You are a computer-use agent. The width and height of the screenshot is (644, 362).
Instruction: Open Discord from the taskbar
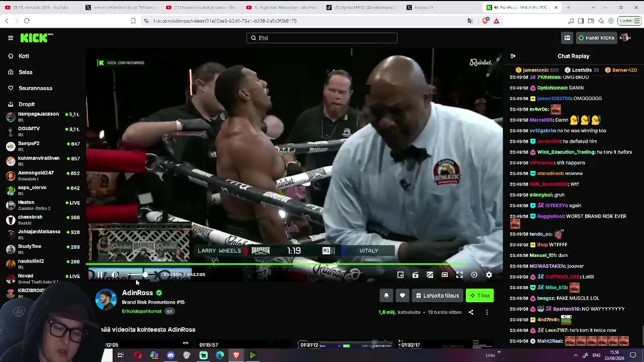171,355
